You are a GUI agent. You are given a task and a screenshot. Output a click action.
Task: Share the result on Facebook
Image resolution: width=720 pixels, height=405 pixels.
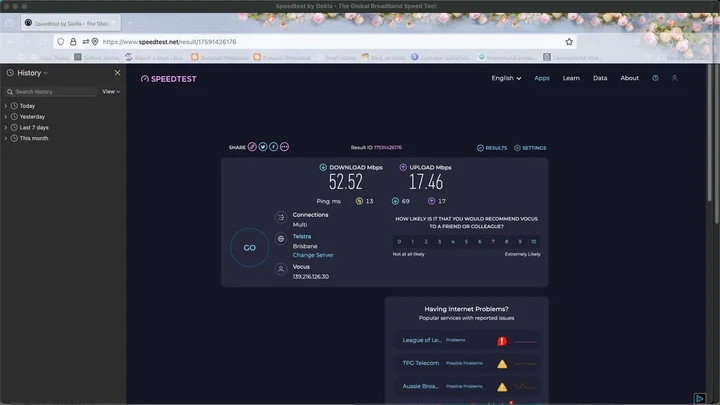[274, 147]
